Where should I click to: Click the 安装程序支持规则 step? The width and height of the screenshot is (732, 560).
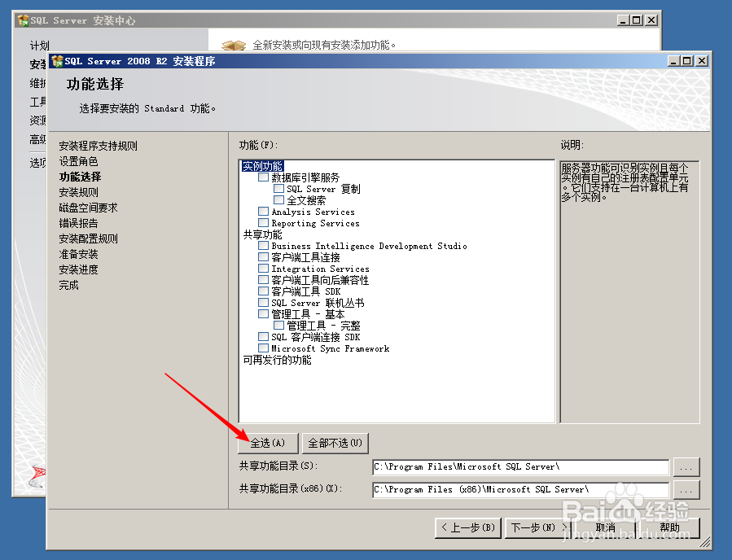click(x=98, y=146)
